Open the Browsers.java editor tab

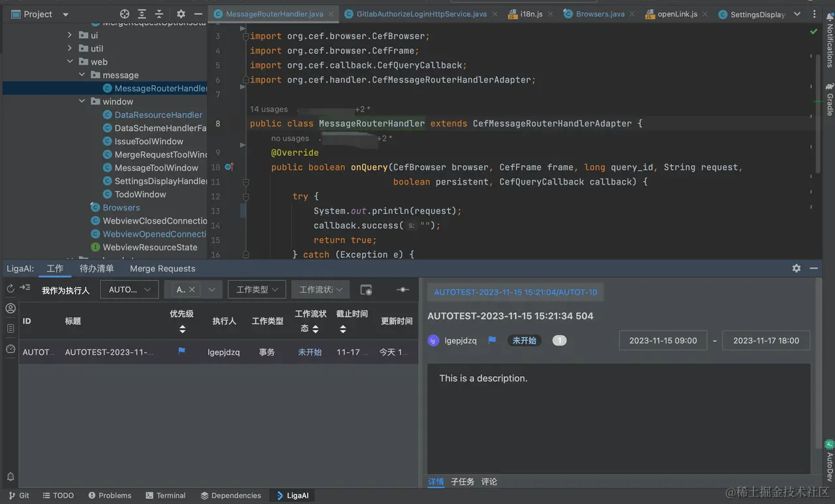(x=600, y=14)
